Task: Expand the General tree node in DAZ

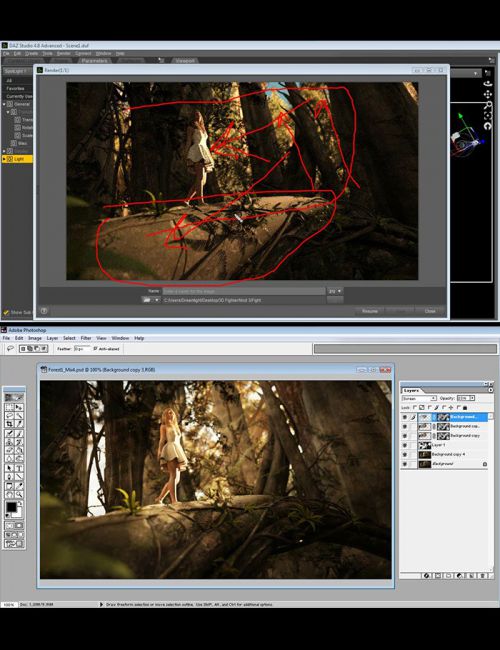Action: pos(5,104)
